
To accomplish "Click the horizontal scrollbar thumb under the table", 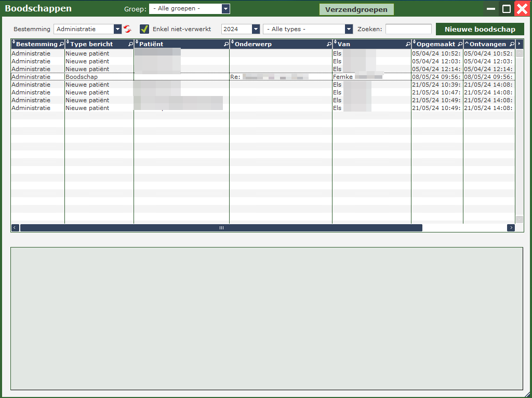I will click(x=221, y=228).
